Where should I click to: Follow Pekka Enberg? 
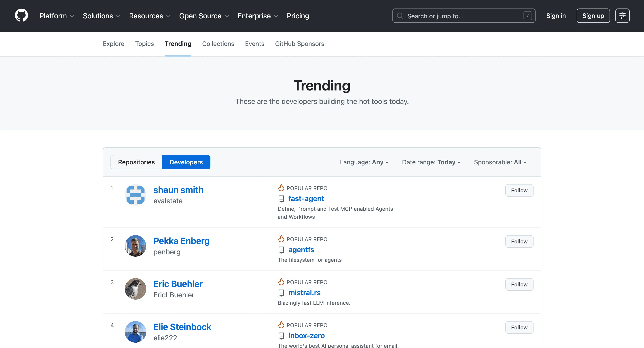click(x=519, y=241)
